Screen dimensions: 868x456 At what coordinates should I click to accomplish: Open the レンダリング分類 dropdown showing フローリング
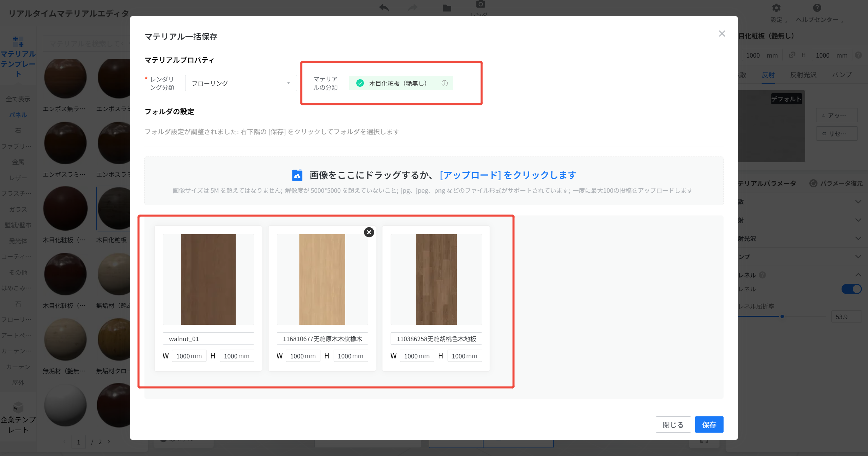pyautogui.click(x=241, y=83)
